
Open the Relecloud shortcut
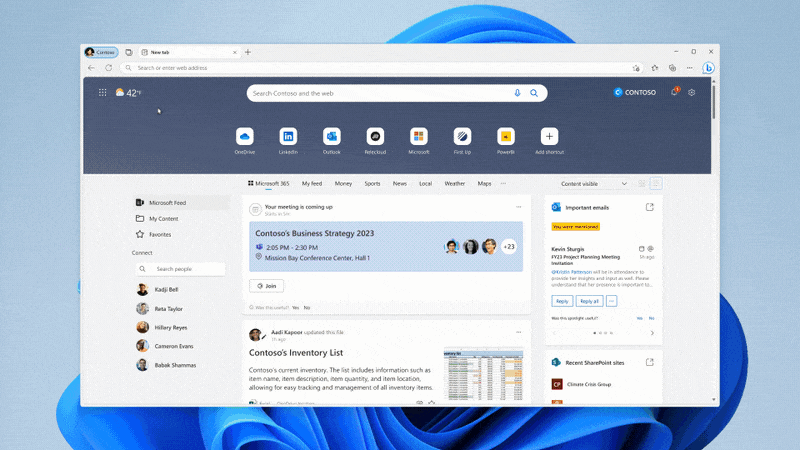375,136
